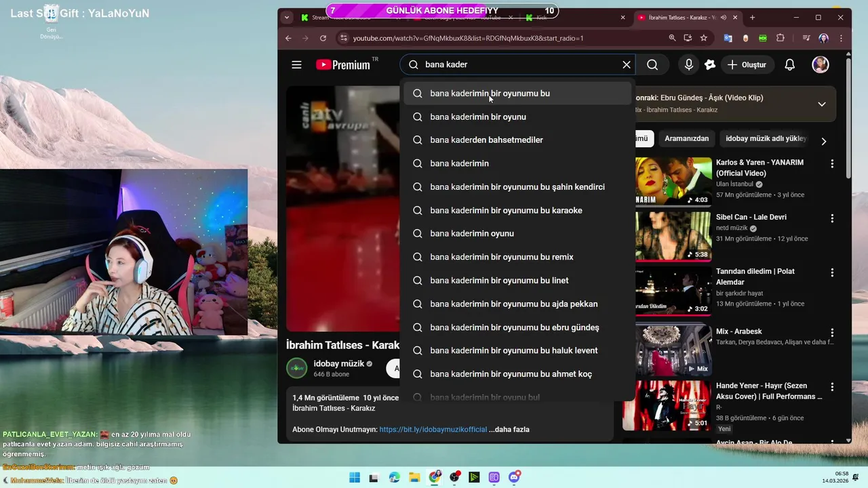Open the sparkle AI assistant icon
This screenshot has height=488, width=868.
click(x=710, y=65)
